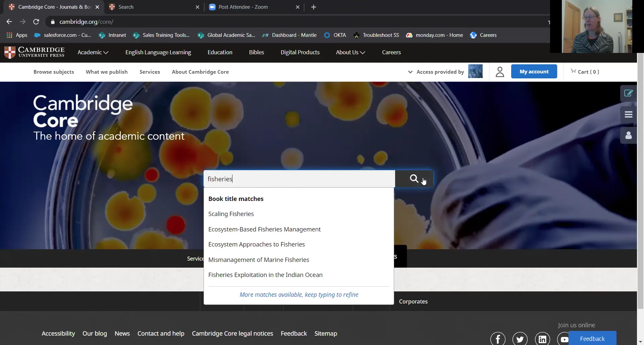Click the cambridge.org/core address bar
Image resolution: width=644 pixels, height=345 pixels.
(295, 22)
